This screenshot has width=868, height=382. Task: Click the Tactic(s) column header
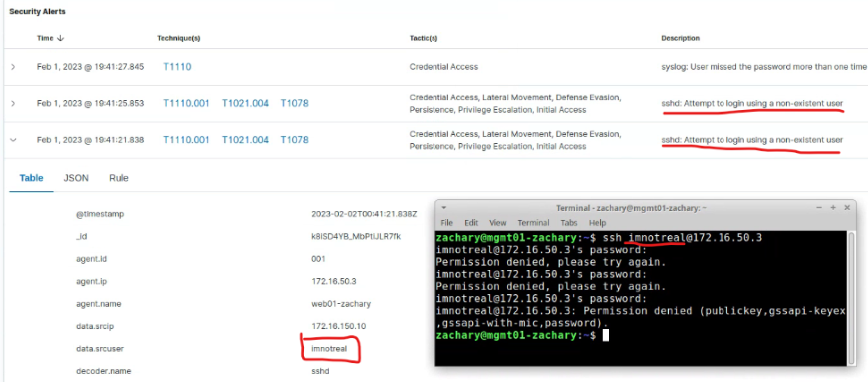pos(424,38)
